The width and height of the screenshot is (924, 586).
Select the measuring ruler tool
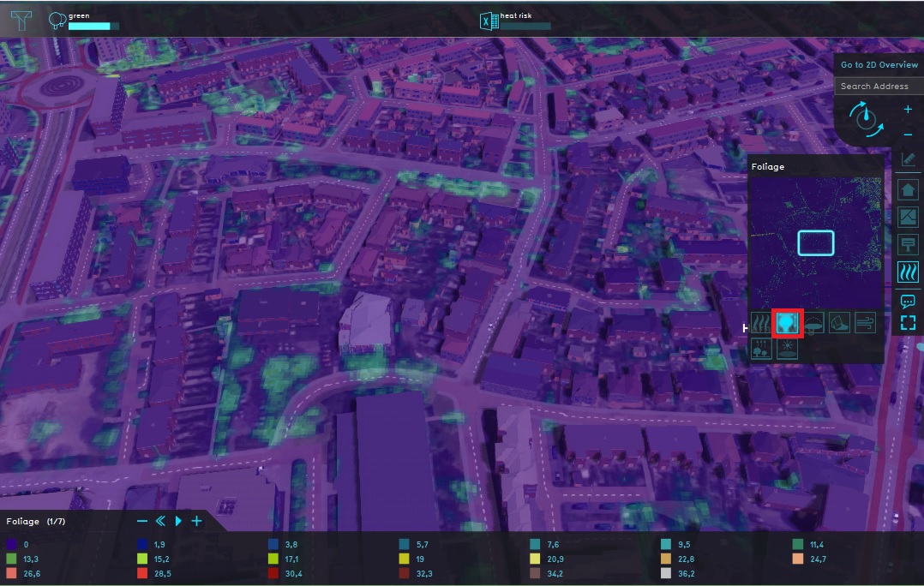[x=908, y=160]
